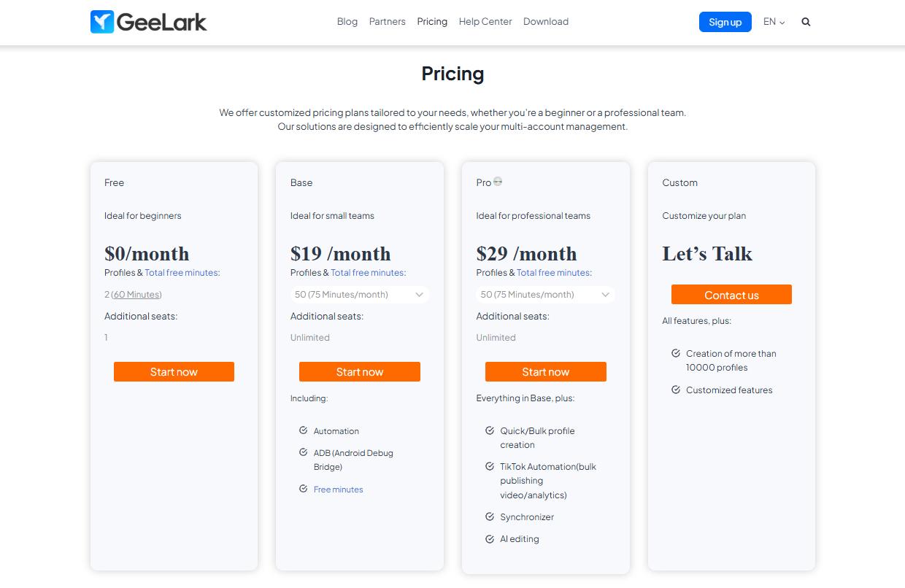Click checkmark icon beside Synchronizer
Viewport: 905px width, 588px height.
click(490, 517)
